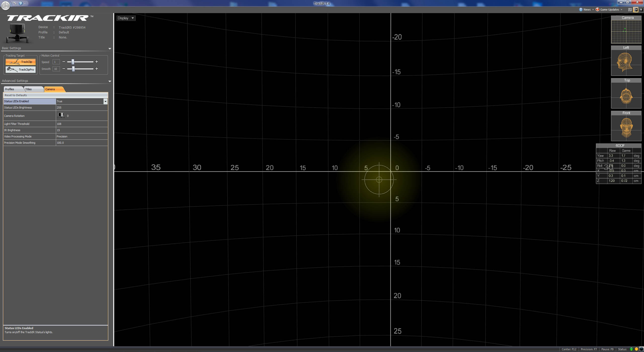644x352 pixels.
Task: Open the blue question mark help icon
Action: [21, 3]
